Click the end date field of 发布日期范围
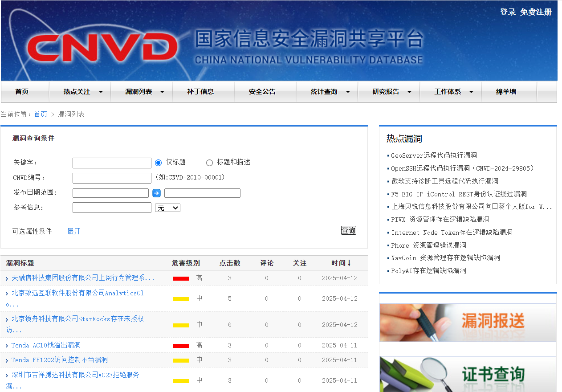 click(x=202, y=193)
